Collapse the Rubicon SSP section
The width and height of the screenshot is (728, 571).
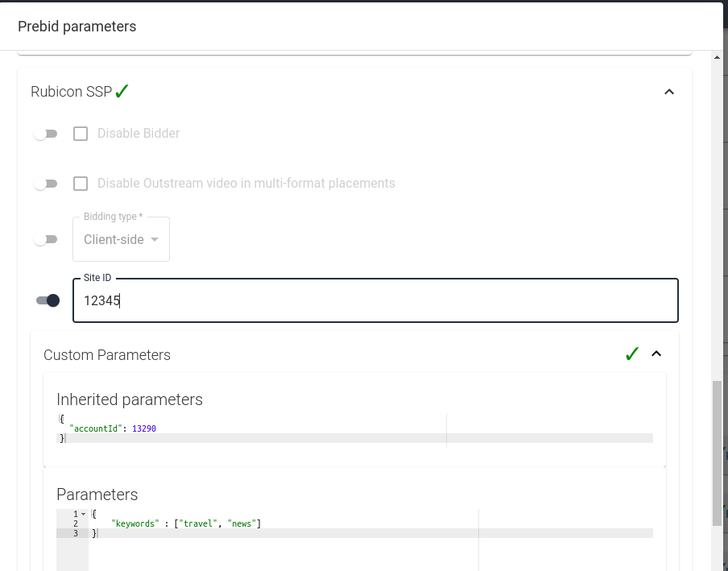[669, 91]
